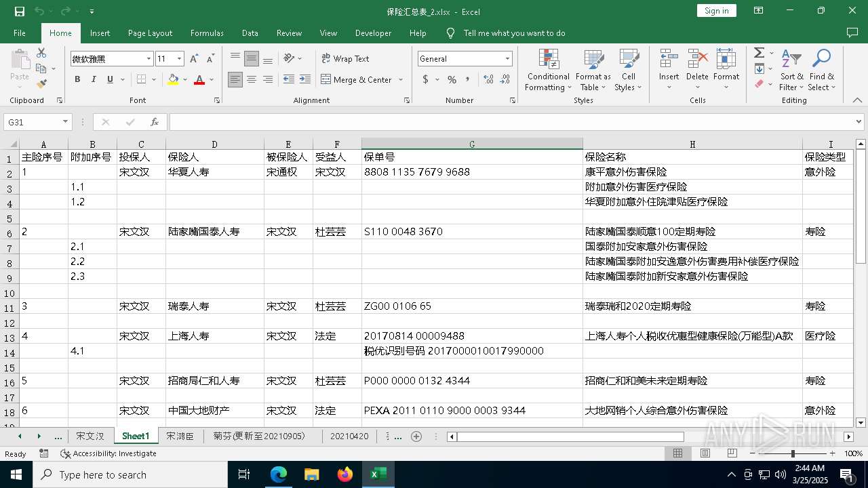Open the font size dropdown
Screen dimensions: 868x488
click(x=179, y=59)
